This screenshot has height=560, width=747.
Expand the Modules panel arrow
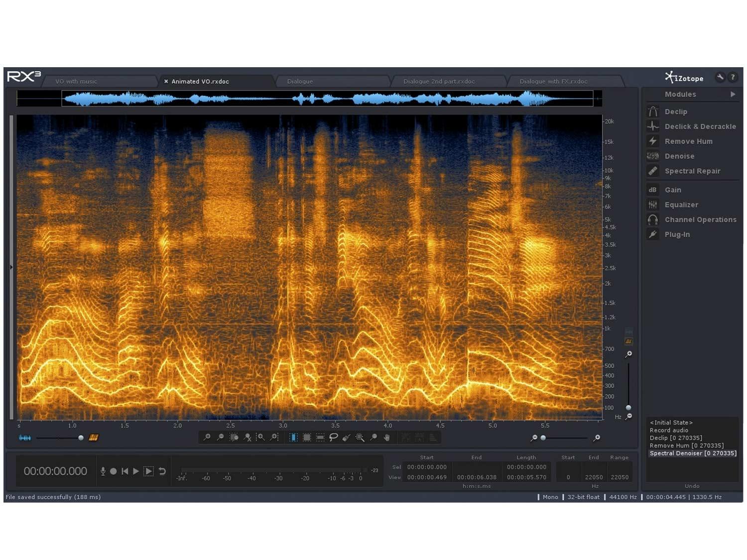click(733, 94)
